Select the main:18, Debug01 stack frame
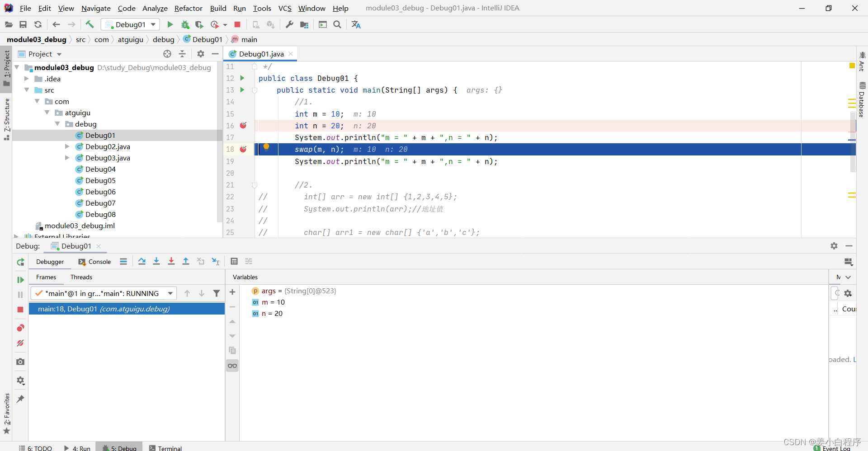 tap(127, 309)
